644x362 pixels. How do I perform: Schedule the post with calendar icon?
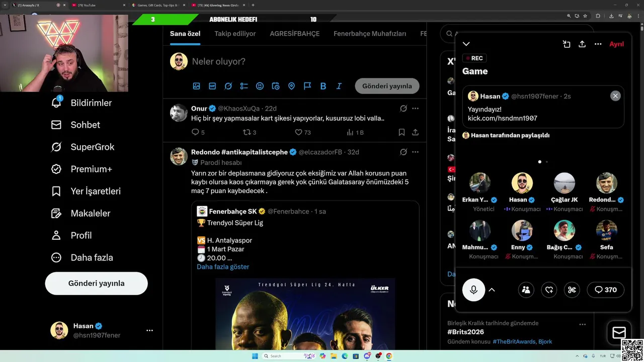click(276, 86)
